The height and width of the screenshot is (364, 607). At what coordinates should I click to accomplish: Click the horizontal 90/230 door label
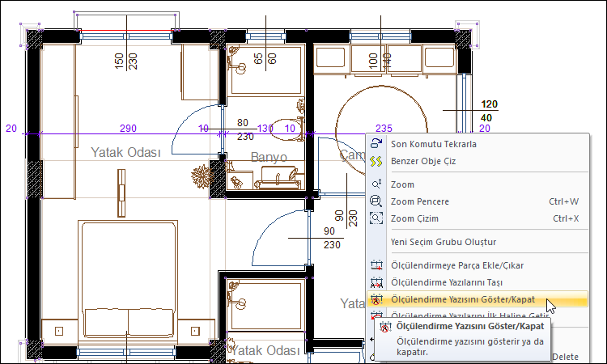click(x=331, y=238)
